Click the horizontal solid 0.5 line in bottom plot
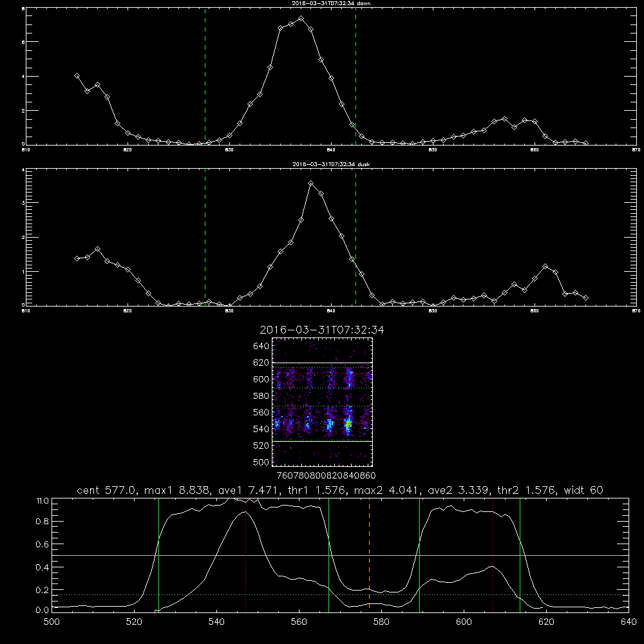This screenshot has height=644, width=644. point(340,555)
